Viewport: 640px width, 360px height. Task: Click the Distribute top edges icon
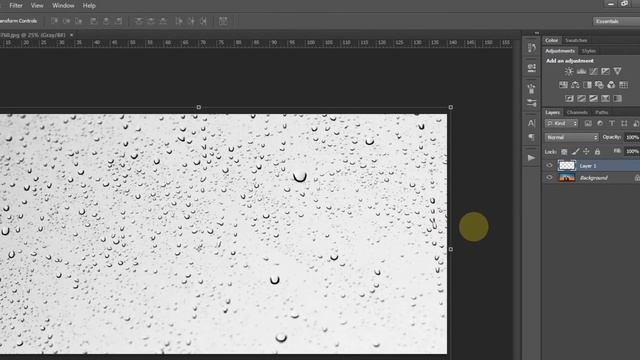[139, 21]
